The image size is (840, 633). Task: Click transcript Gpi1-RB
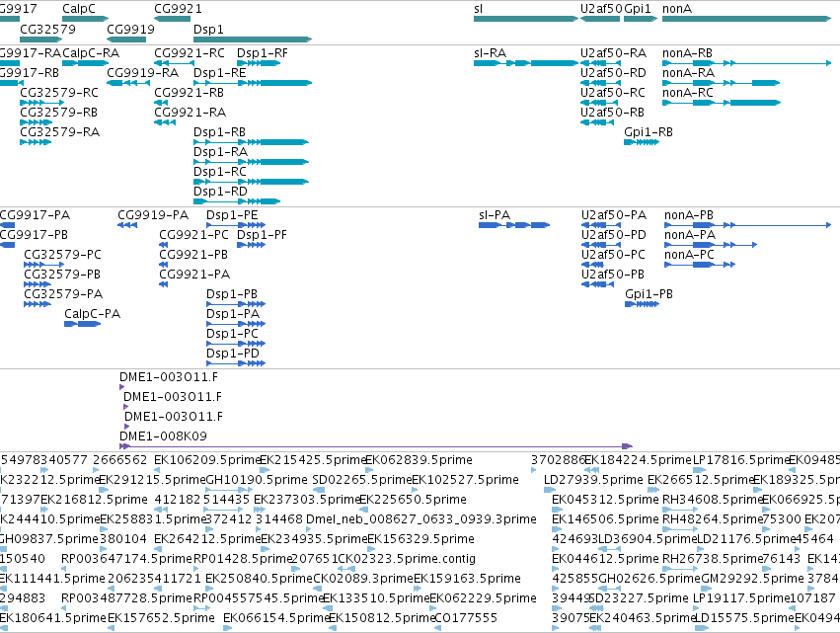coord(642,142)
